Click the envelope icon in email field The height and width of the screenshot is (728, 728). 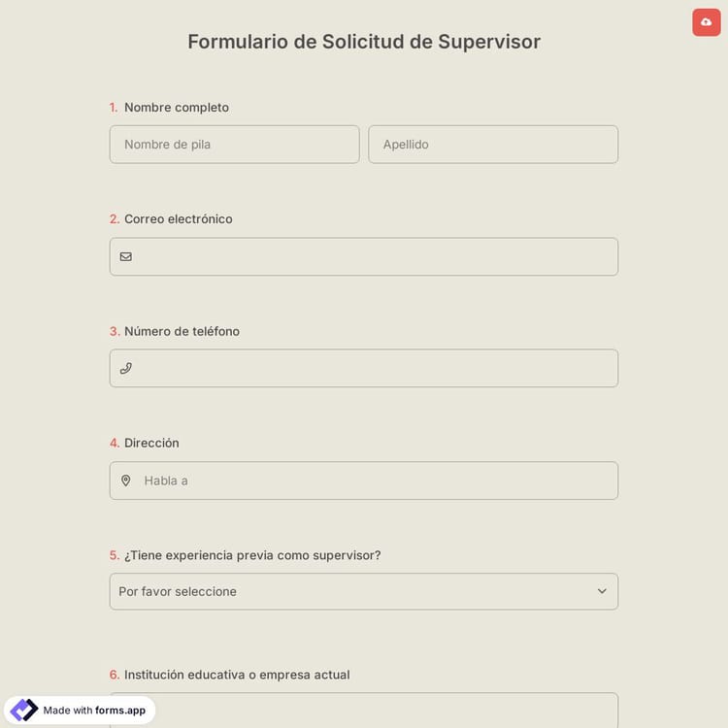126,257
